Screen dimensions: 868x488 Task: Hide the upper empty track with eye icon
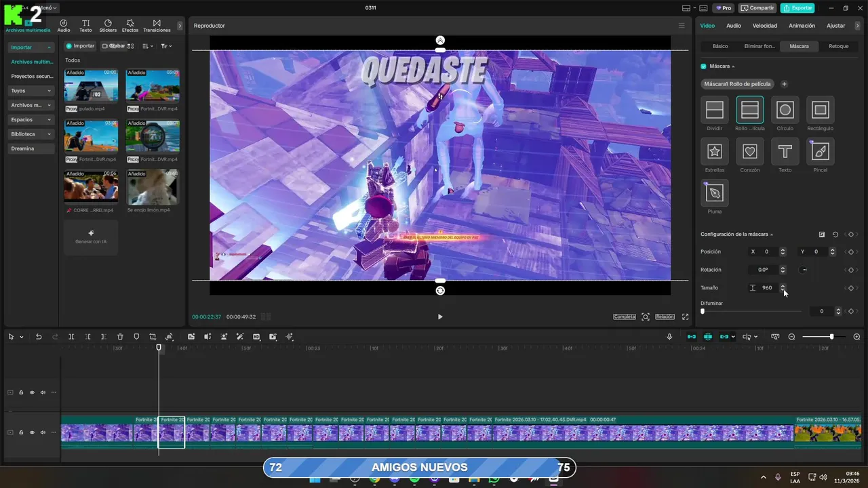pyautogui.click(x=32, y=392)
